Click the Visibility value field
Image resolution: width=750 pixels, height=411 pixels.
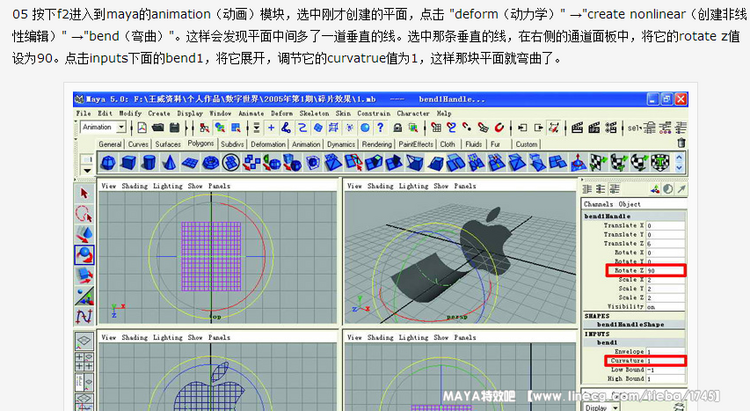(x=665, y=307)
